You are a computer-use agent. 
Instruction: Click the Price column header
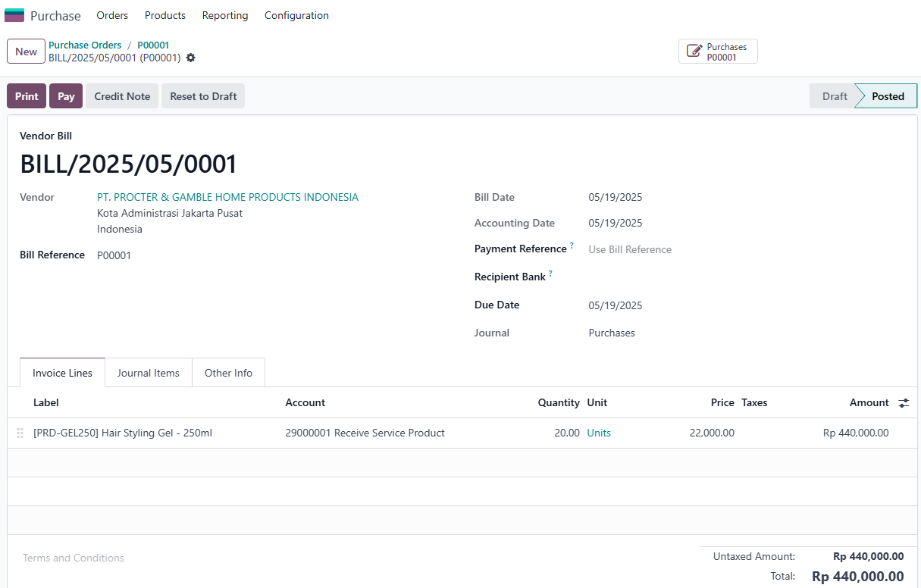(722, 402)
